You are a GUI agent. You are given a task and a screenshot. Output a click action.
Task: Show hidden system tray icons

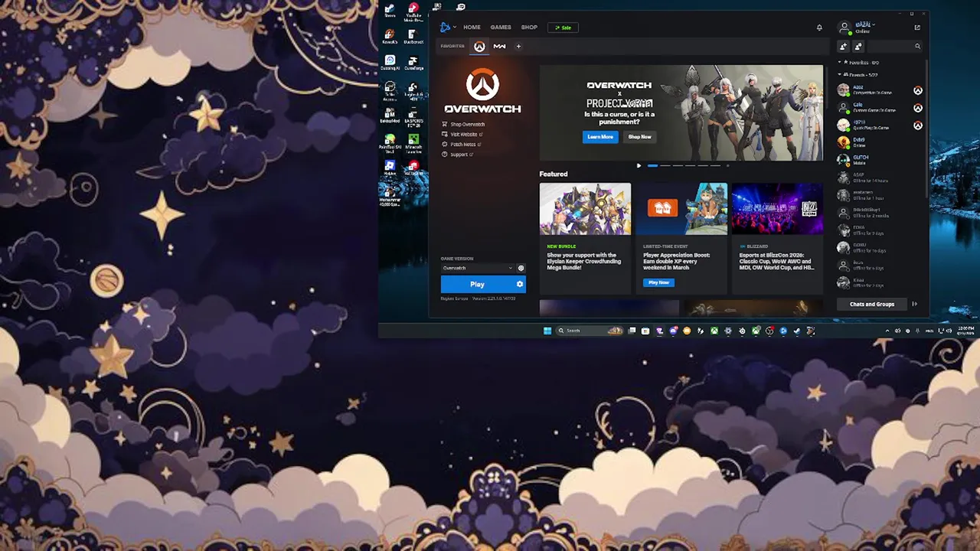[888, 331]
